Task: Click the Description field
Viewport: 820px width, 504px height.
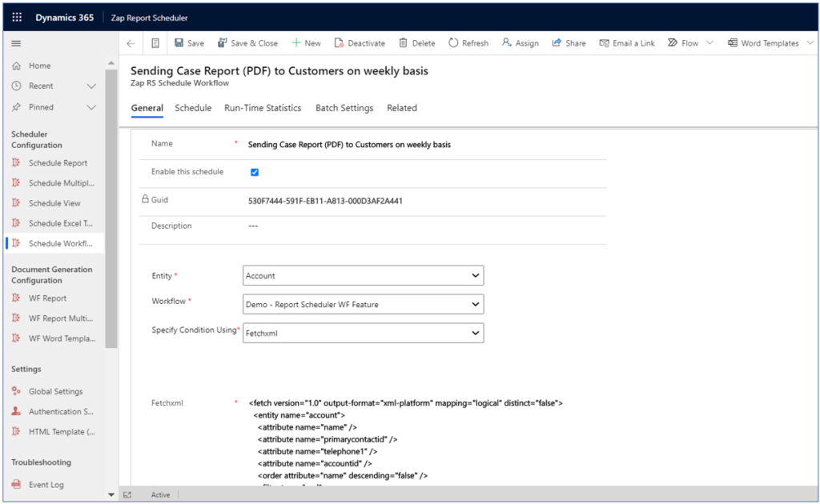Action: pos(426,226)
